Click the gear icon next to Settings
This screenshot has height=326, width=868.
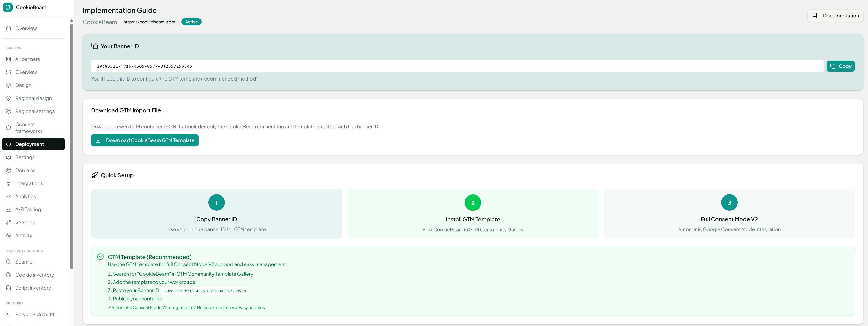(x=8, y=157)
